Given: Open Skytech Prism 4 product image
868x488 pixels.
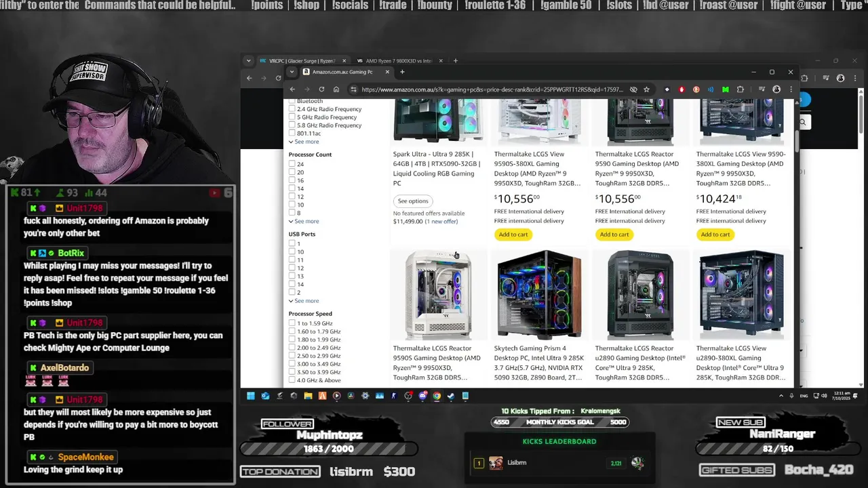Looking at the screenshot, I should [x=539, y=294].
